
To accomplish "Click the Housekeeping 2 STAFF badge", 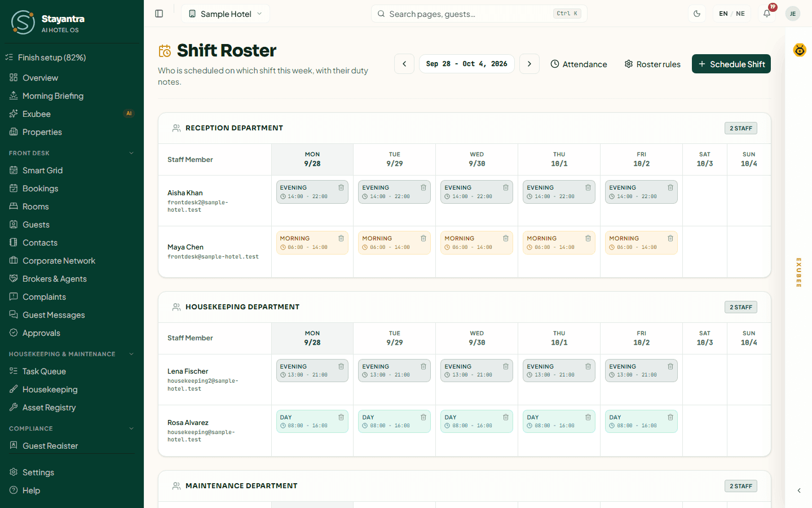I will pos(741,307).
